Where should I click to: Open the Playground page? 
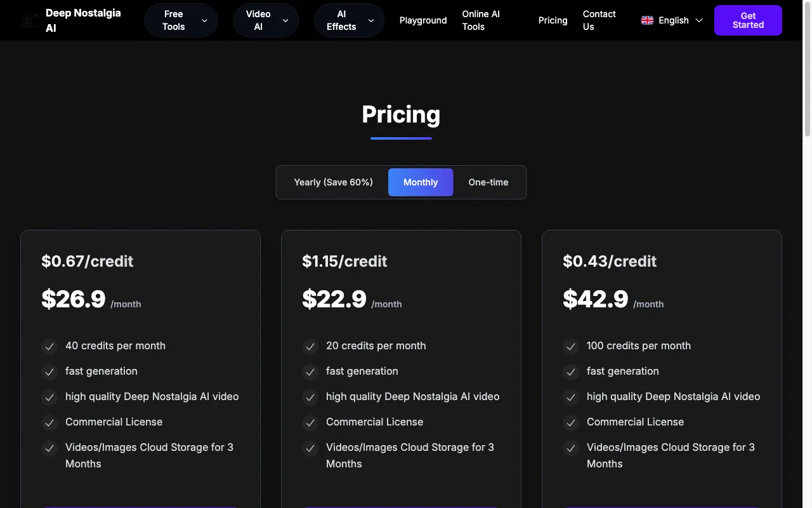coord(423,20)
